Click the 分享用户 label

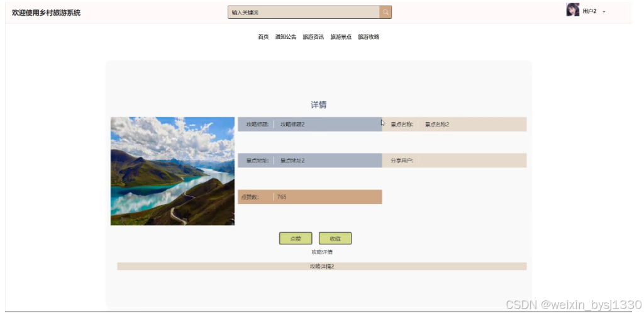(402, 161)
